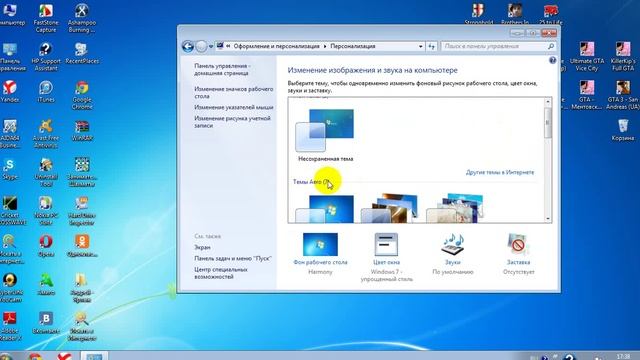Select Ashampoo Burning desktop icon
Image resolution: width=640 pixels, height=360 pixels.
(x=82, y=18)
